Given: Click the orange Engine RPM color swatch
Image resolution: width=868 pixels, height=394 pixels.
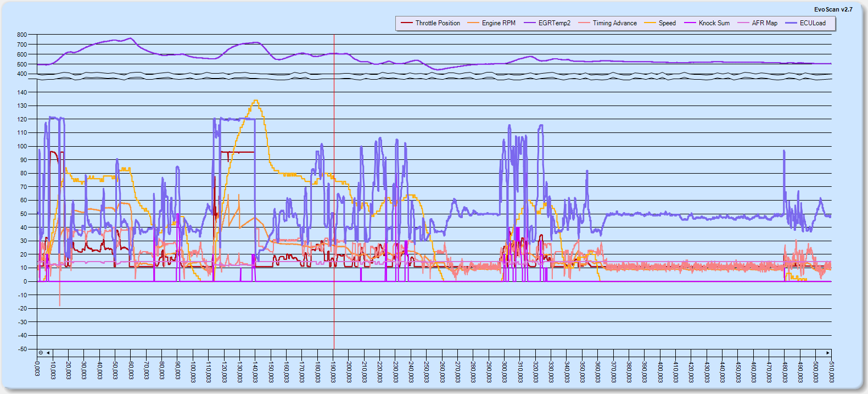Looking at the screenshot, I should (473, 23).
